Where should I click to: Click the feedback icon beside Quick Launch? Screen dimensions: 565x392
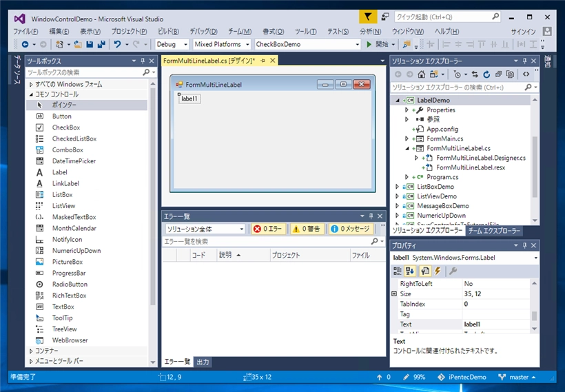click(386, 17)
